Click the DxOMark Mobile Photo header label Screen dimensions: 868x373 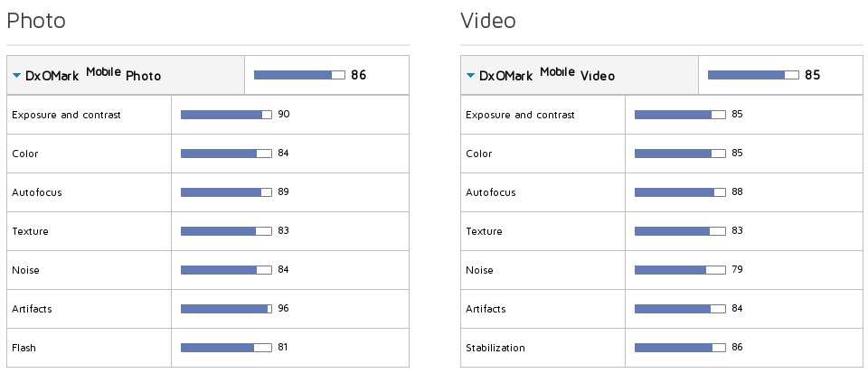tap(93, 75)
